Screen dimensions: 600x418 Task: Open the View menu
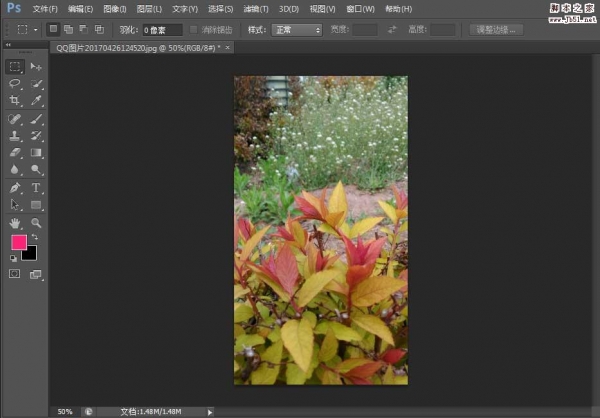tap(323, 9)
